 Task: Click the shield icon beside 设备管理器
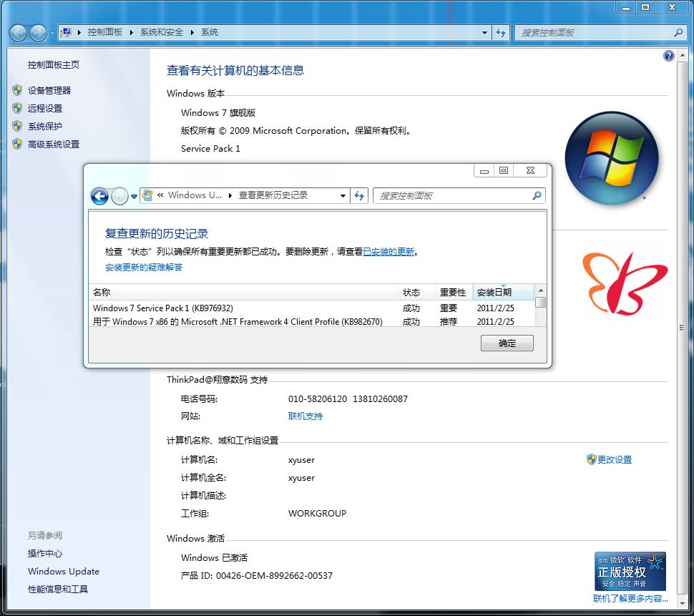(17, 90)
